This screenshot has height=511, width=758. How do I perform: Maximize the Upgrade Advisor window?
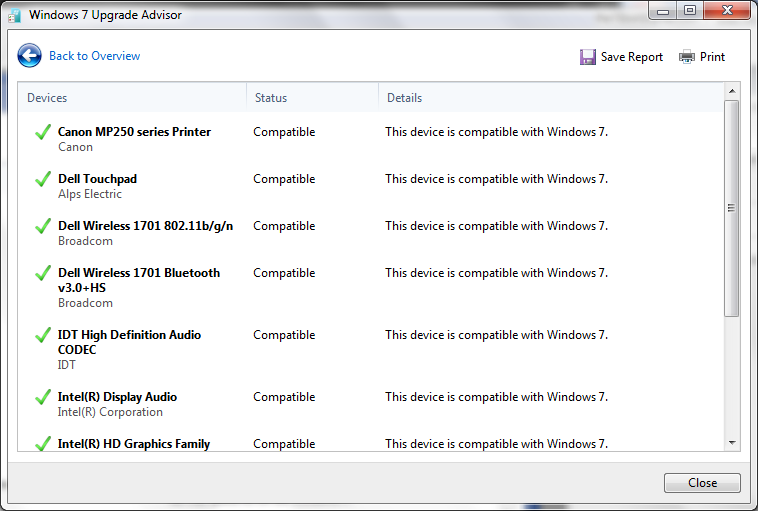tap(689, 11)
